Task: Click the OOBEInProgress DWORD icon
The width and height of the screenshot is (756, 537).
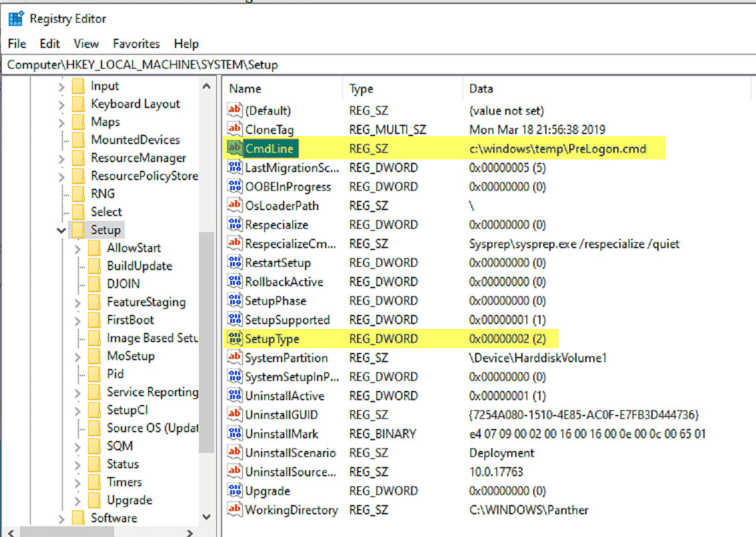Action: (235, 187)
